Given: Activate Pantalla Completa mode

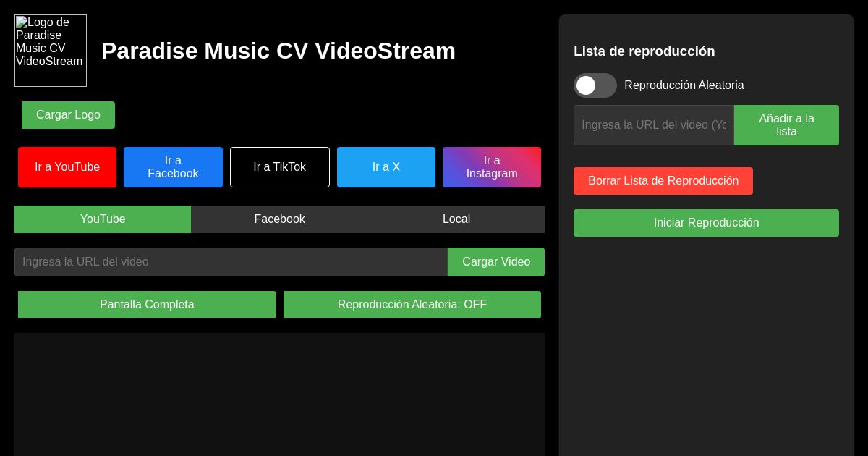Looking at the screenshot, I should pyautogui.click(x=147, y=305).
